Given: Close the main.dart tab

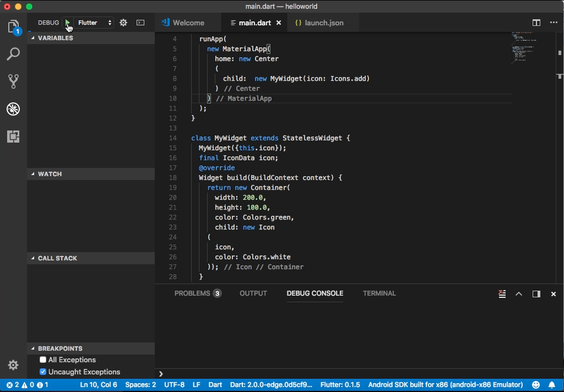Looking at the screenshot, I should pyautogui.click(x=278, y=23).
